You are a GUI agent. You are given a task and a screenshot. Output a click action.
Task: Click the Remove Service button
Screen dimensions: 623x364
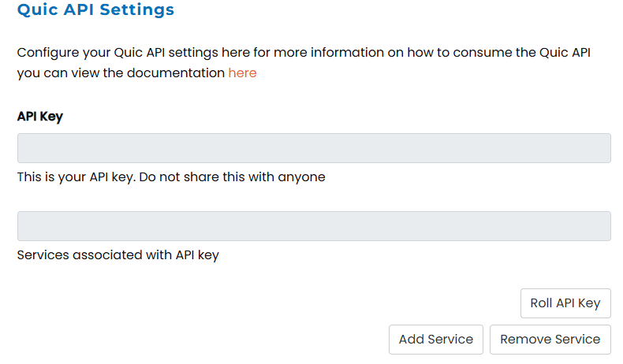pyautogui.click(x=550, y=340)
